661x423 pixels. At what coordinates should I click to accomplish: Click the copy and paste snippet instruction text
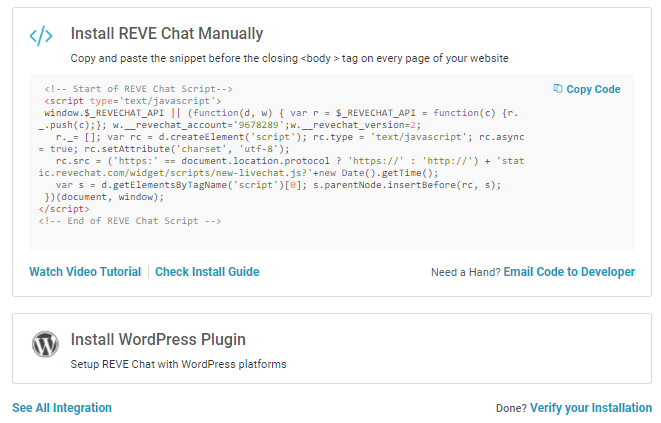point(289,59)
